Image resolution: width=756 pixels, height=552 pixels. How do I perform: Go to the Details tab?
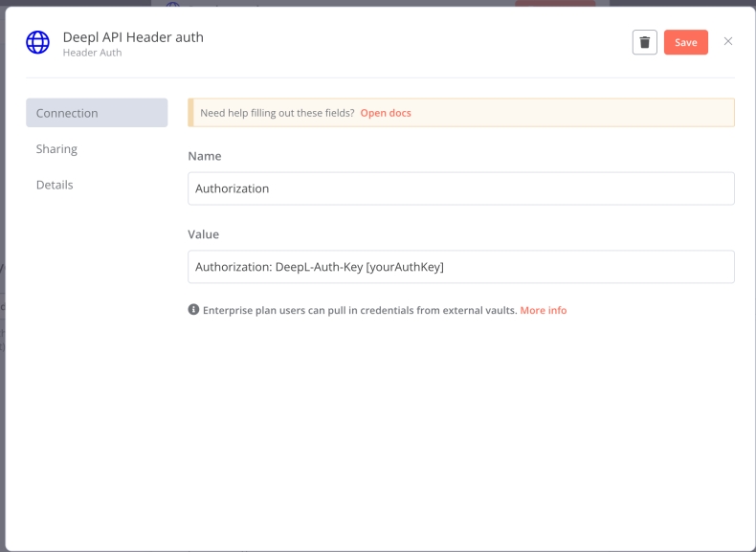point(55,185)
